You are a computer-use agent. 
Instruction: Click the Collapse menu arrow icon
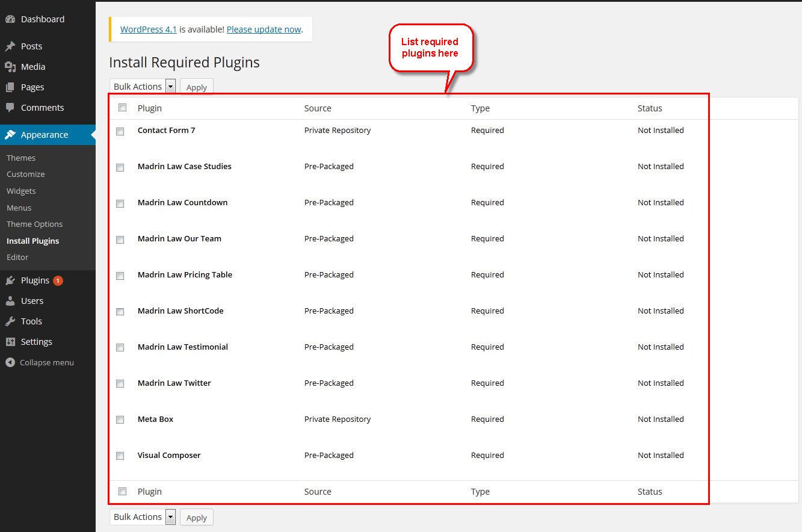pos(10,362)
